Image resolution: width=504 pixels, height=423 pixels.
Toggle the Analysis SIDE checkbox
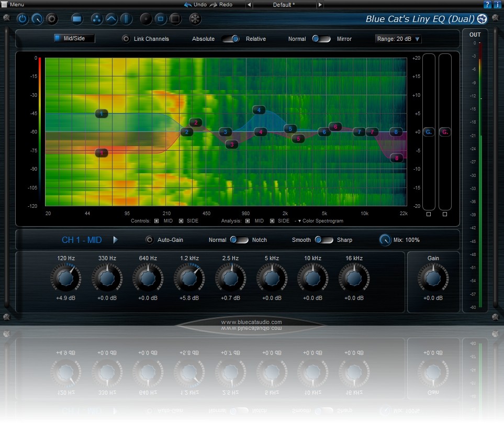click(272, 221)
